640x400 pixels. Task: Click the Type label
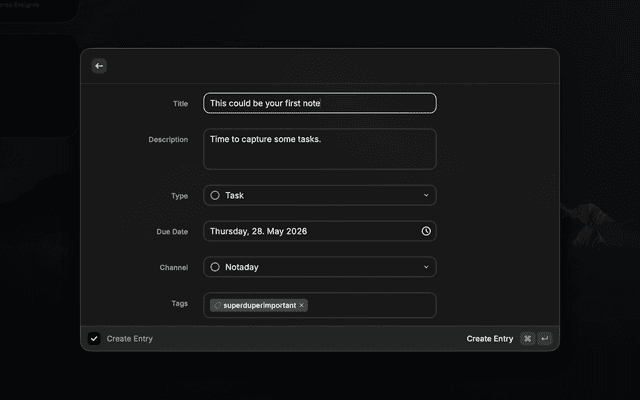point(180,196)
